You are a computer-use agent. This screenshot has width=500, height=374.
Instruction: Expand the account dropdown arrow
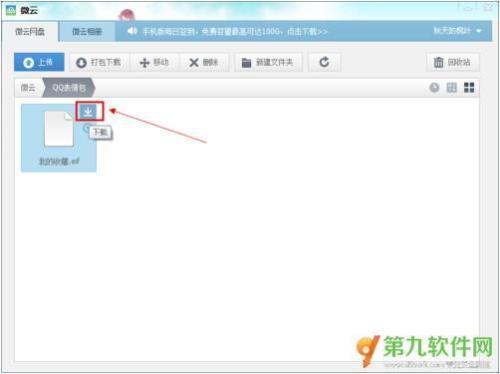coord(479,31)
